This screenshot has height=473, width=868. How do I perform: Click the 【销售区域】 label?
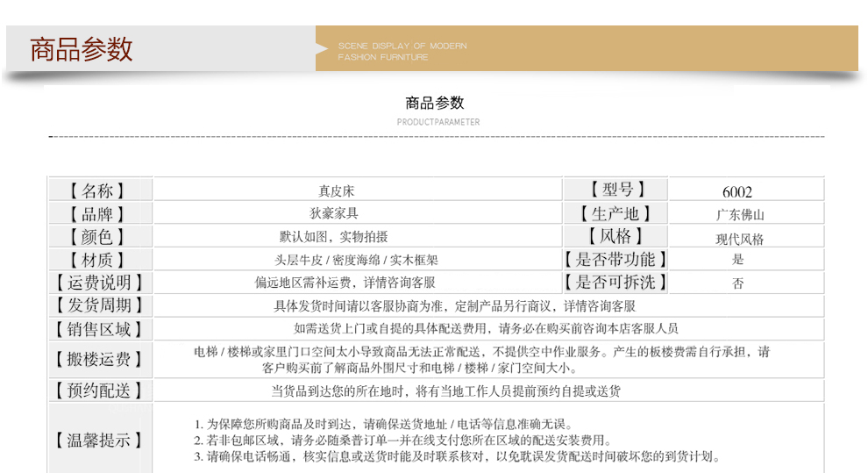98,329
